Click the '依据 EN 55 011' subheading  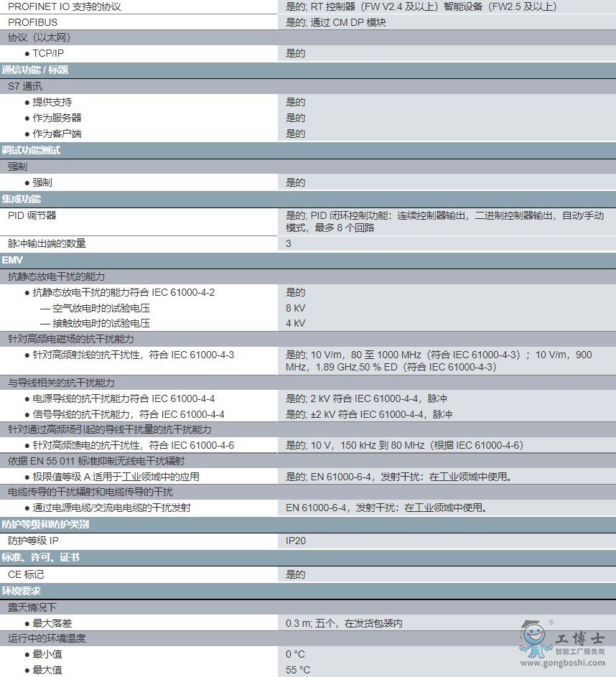click(x=96, y=461)
